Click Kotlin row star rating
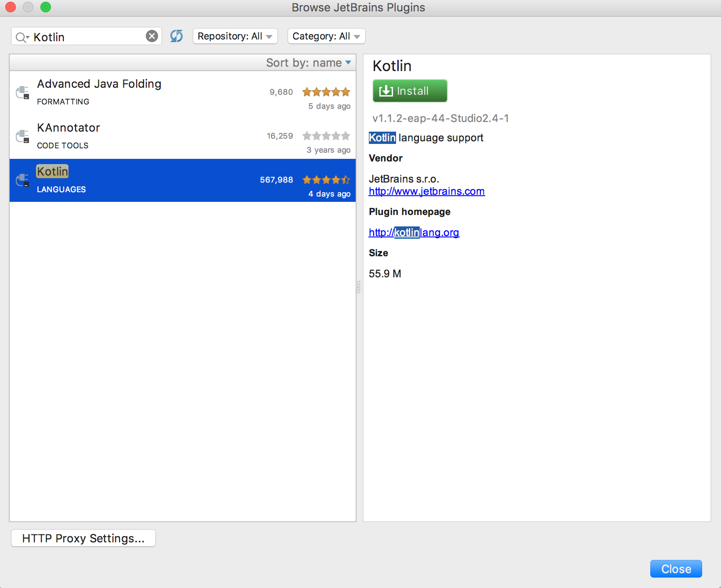This screenshot has height=588, width=721. pos(326,179)
